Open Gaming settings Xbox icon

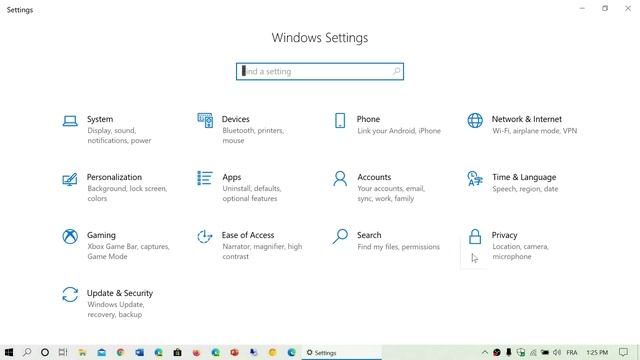[70, 236]
